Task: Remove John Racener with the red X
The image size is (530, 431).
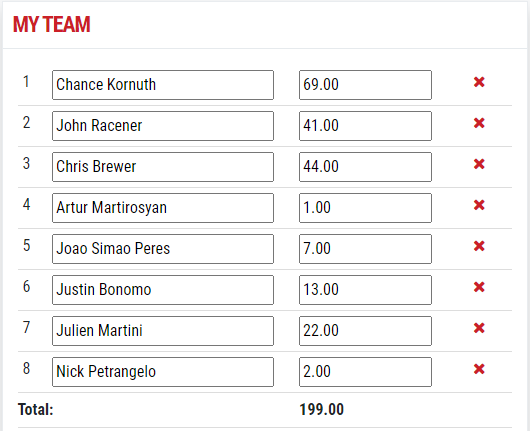Action: [479, 123]
